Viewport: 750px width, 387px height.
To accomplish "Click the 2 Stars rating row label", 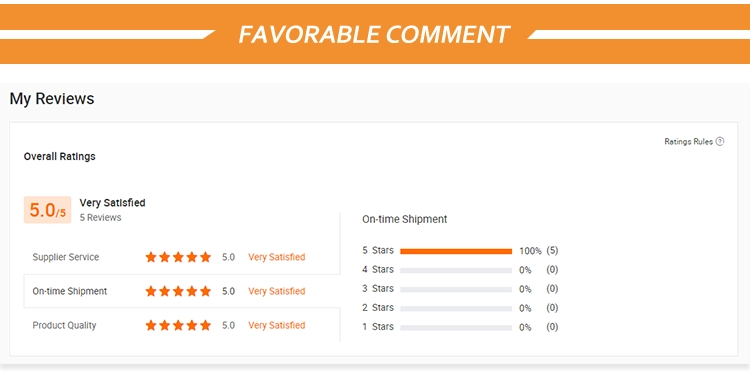I will click(378, 308).
